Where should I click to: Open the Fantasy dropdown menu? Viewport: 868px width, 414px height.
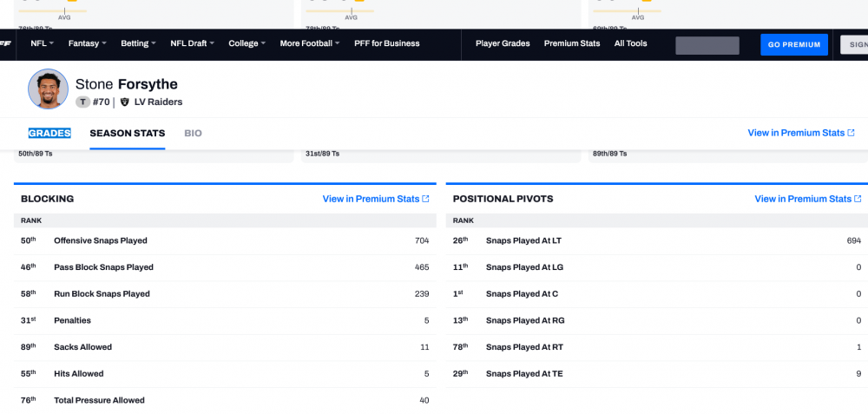click(x=87, y=43)
